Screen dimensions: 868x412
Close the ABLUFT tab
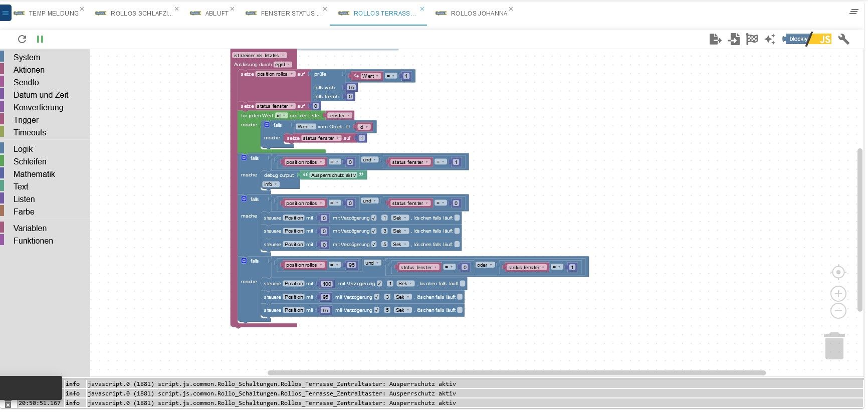[x=232, y=9]
